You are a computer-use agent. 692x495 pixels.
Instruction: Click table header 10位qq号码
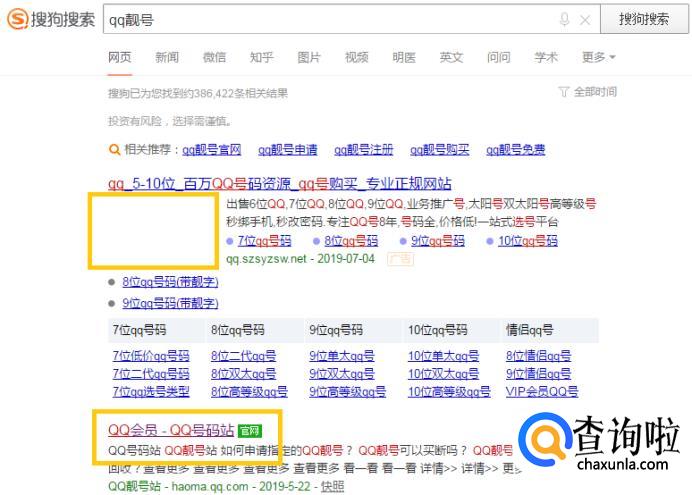point(438,330)
